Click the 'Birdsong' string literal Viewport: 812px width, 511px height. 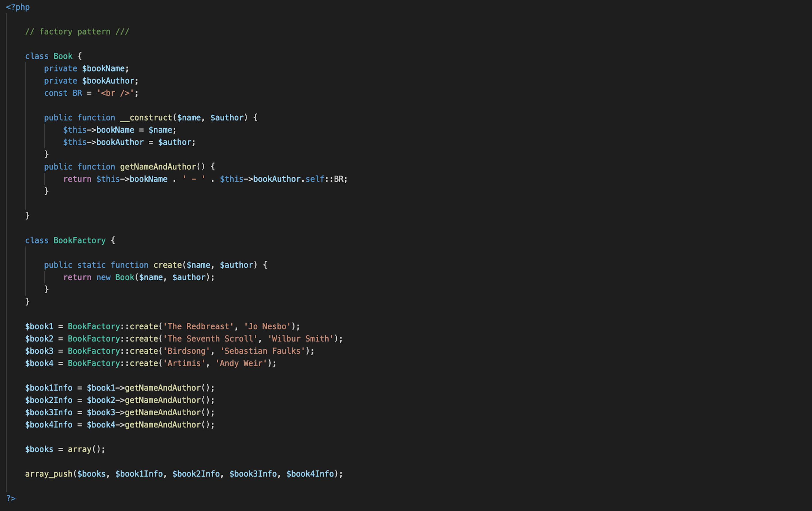[x=186, y=351]
